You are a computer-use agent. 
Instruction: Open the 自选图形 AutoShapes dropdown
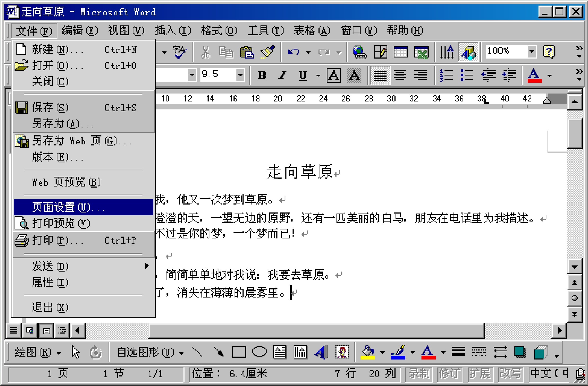point(150,352)
